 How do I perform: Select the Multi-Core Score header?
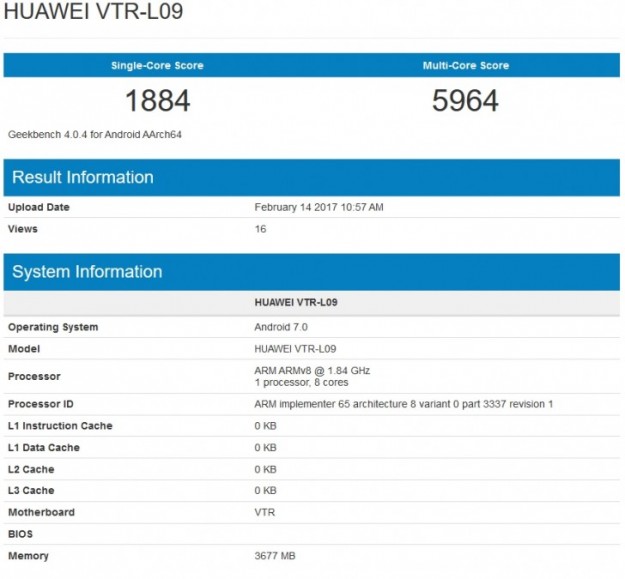pyautogui.click(x=465, y=65)
